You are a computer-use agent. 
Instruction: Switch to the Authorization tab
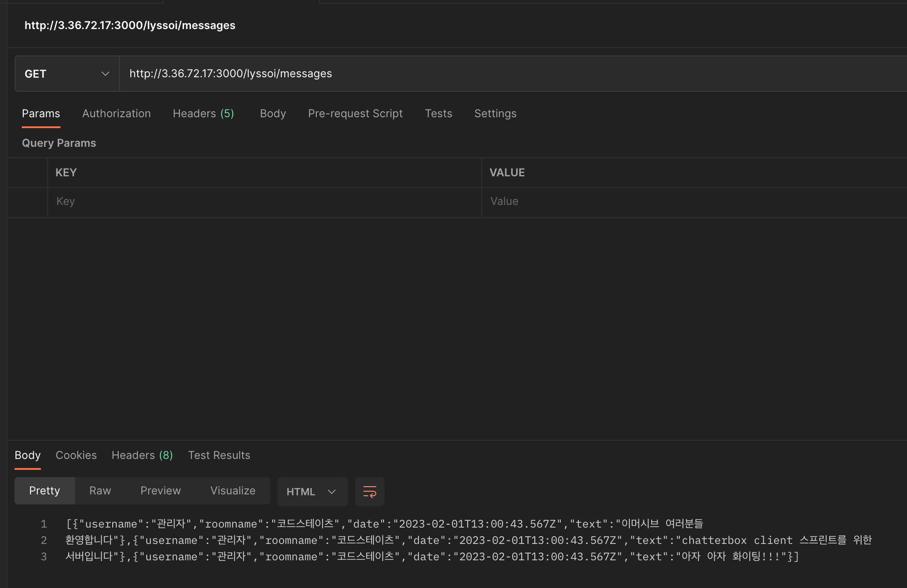pyautogui.click(x=116, y=114)
